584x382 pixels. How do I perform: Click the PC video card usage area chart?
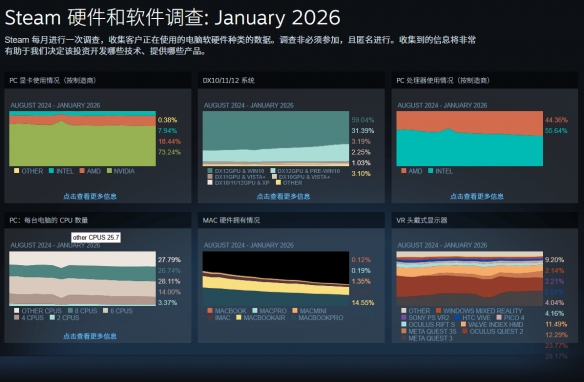pos(82,139)
